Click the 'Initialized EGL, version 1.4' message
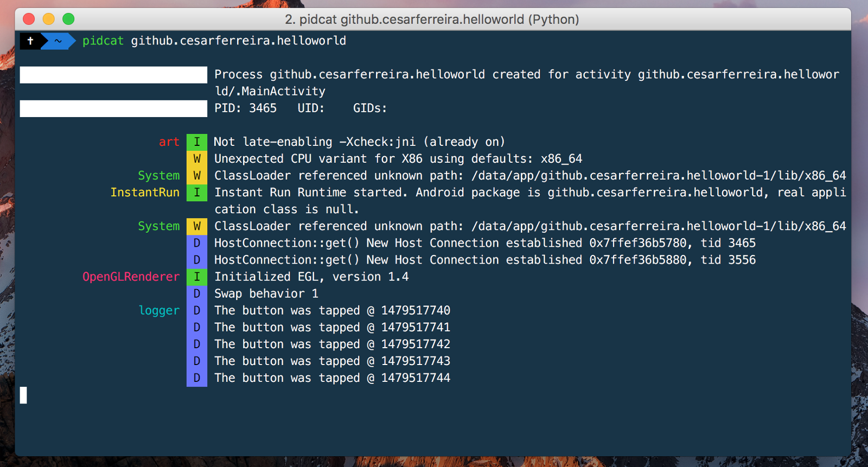 click(311, 277)
